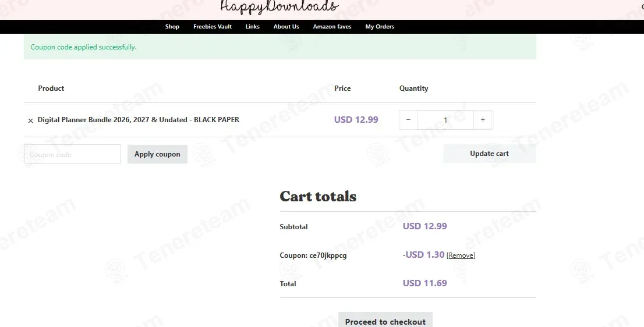The height and width of the screenshot is (327, 644).
Task: Click the 'Price' column header
Action: (342, 88)
